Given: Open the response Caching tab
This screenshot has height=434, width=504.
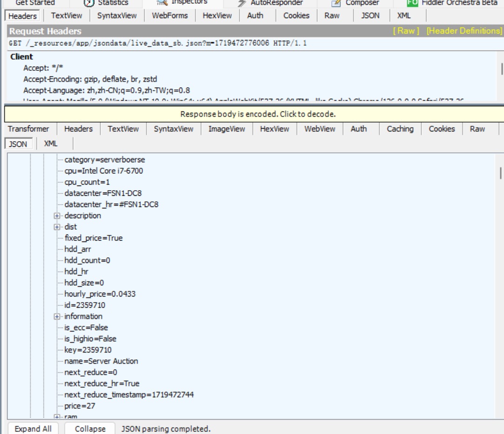Looking at the screenshot, I should pos(400,129).
